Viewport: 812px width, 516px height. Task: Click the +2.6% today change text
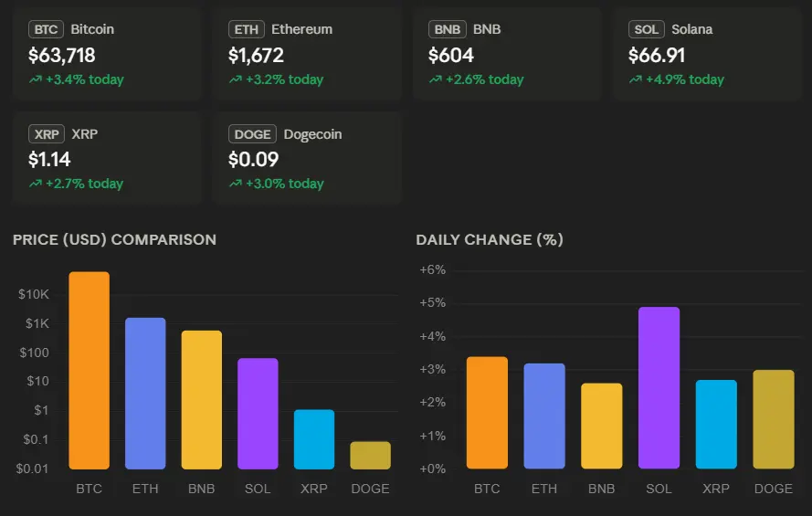coord(485,79)
